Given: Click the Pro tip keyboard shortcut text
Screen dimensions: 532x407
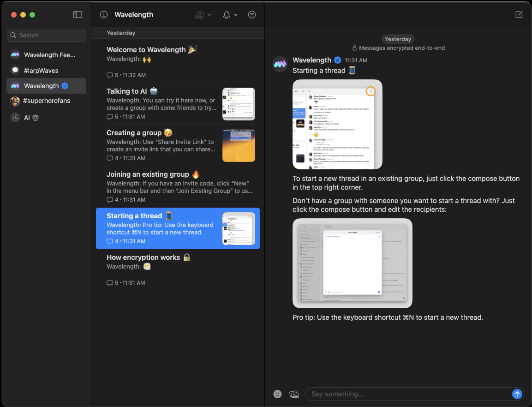Looking at the screenshot, I should 388,317.
